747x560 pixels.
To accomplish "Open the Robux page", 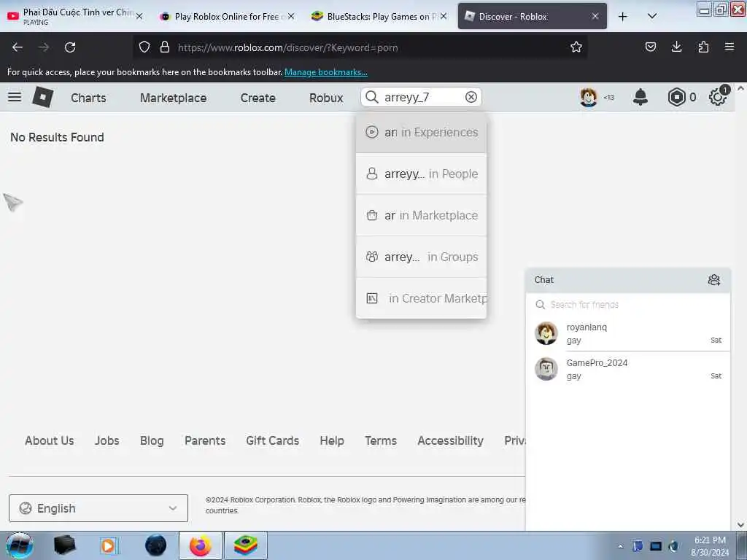I will point(326,98).
